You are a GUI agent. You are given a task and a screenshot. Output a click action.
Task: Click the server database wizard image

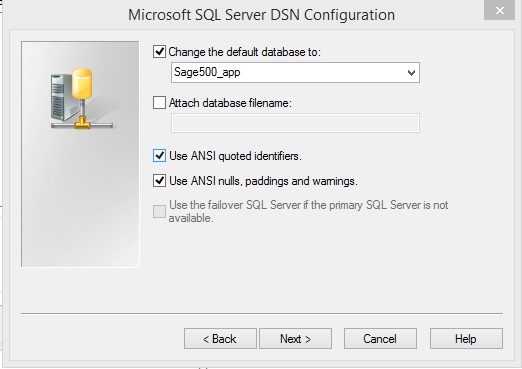80,154
